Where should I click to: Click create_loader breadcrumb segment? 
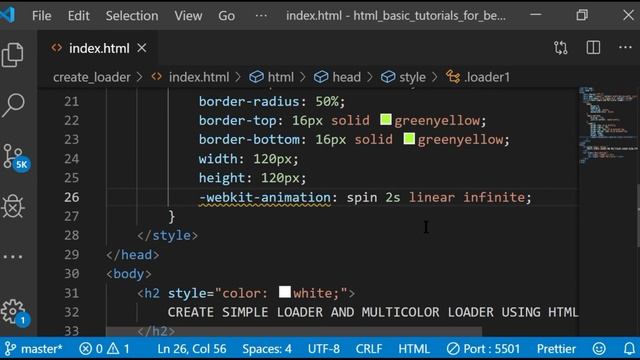(92, 77)
